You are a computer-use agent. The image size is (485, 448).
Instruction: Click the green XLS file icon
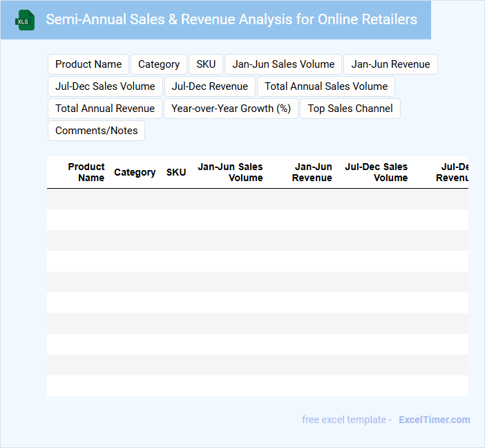point(24,20)
